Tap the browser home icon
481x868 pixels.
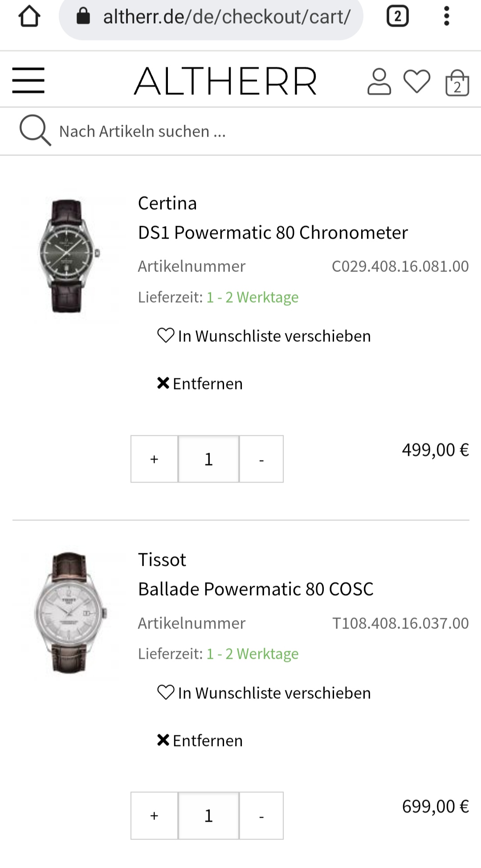coord(29,17)
